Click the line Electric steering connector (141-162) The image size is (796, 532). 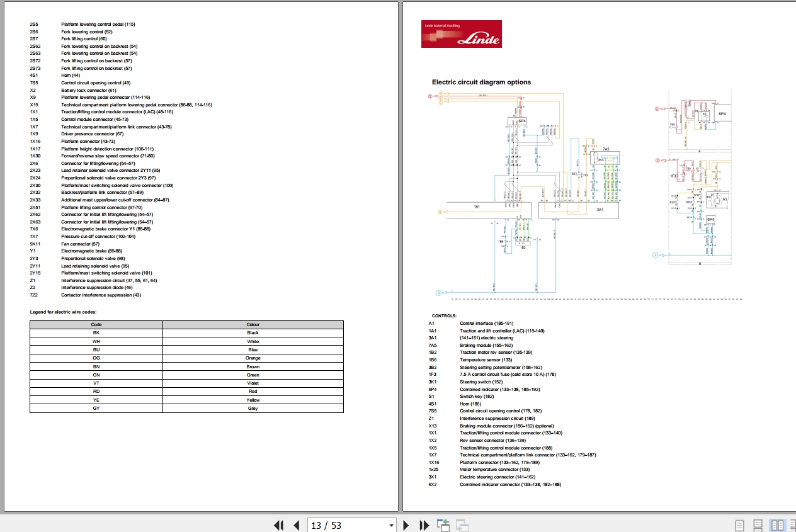(497, 477)
